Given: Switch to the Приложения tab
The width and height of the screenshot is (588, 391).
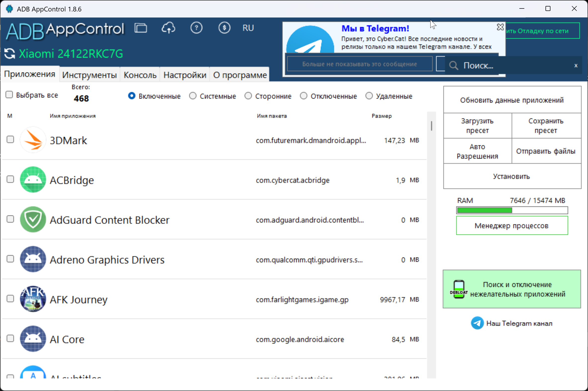Looking at the screenshot, I should [30, 74].
